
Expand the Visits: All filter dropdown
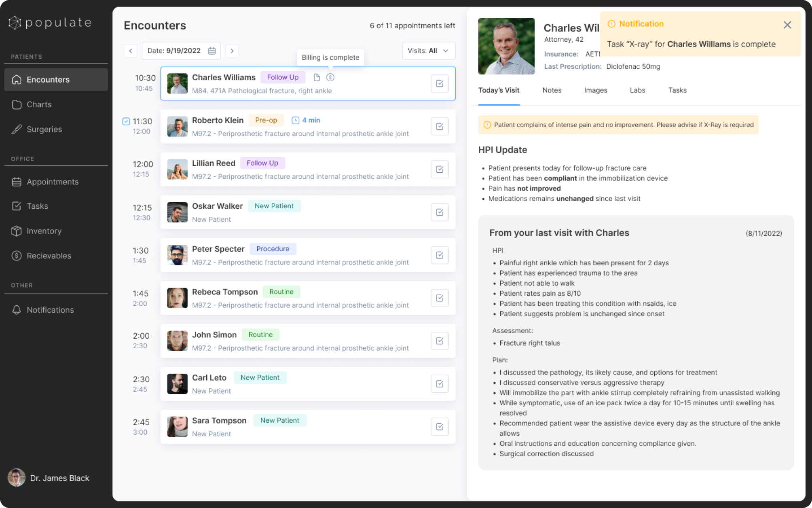click(428, 51)
